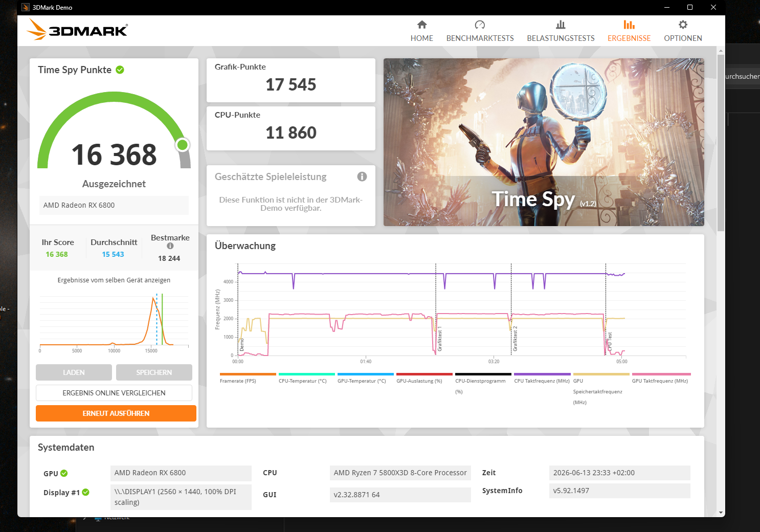The height and width of the screenshot is (532, 760).
Task: Toggle GPU Speichertaktfrequenz legend entry
Action: [x=601, y=389]
